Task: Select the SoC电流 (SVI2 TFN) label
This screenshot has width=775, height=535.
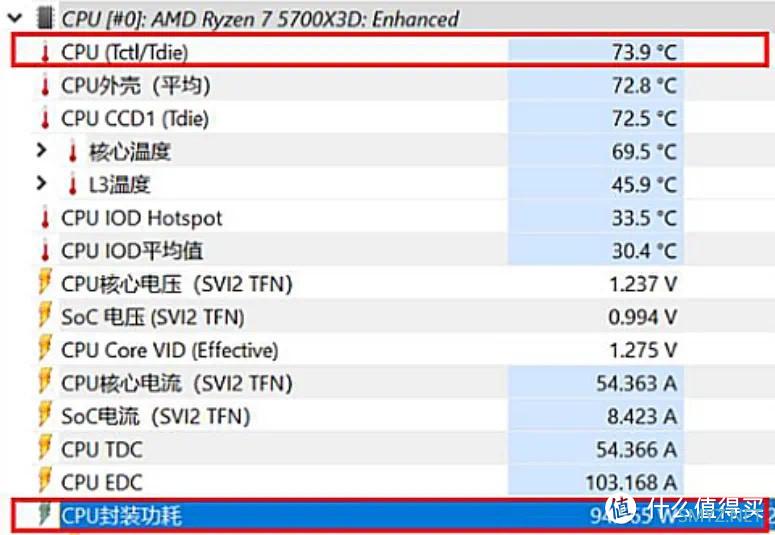Action: click(156, 417)
